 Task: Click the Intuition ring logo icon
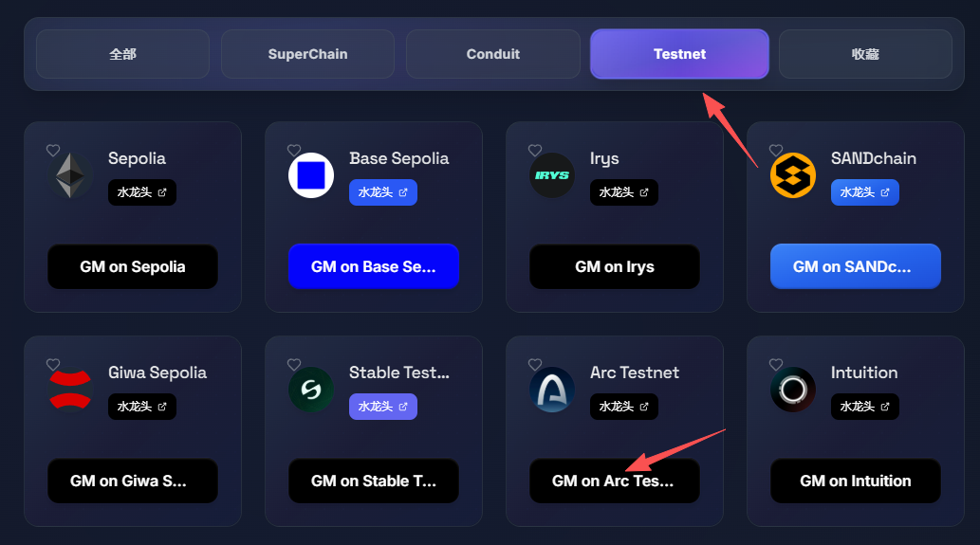click(x=793, y=390)
